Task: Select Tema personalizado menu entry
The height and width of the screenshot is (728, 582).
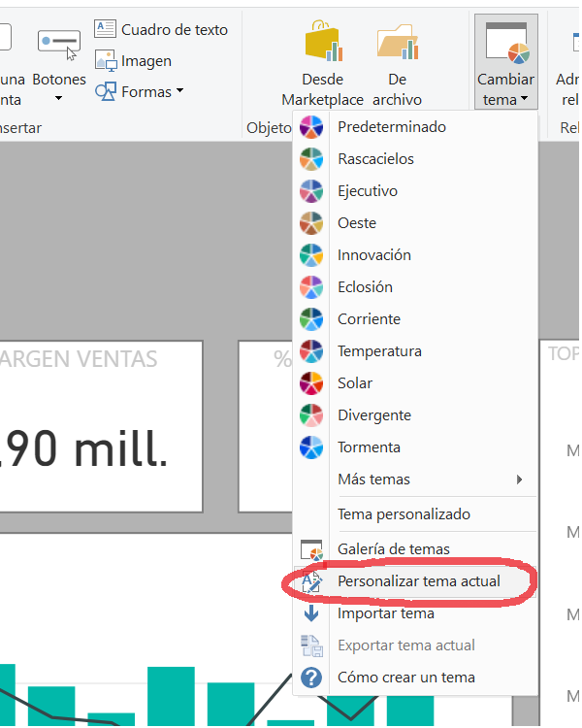Action: click(x=415, y=514)
